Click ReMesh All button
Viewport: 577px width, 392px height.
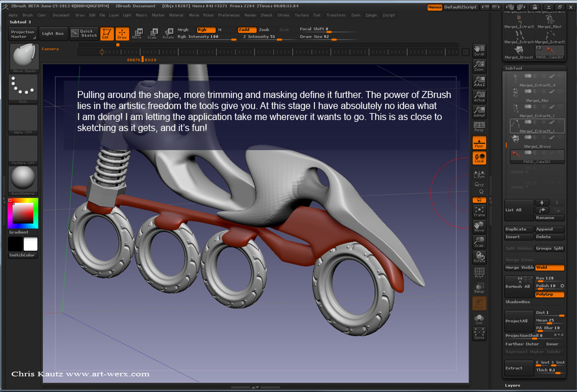519,286
